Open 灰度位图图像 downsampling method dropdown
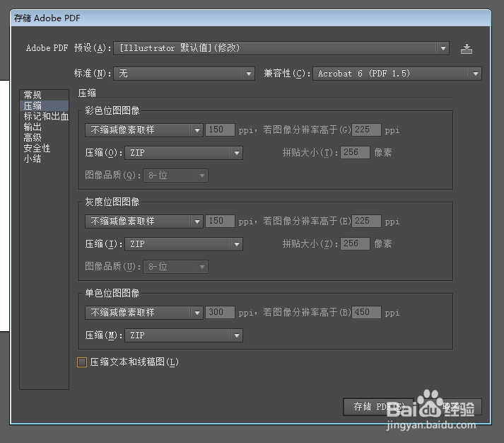The width and height of the screenshot is (504, 443). point(144,221)
